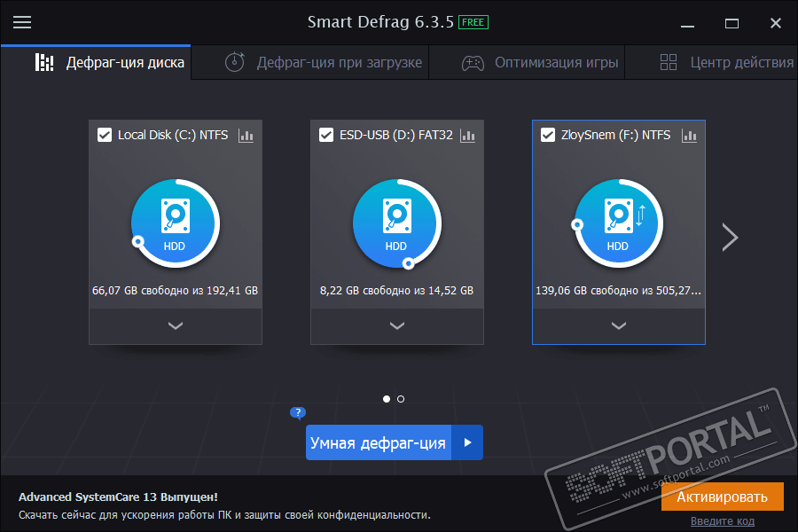798x532 pixels.
Task: Click the FREE edition badge
Action: tap(473, 22)
